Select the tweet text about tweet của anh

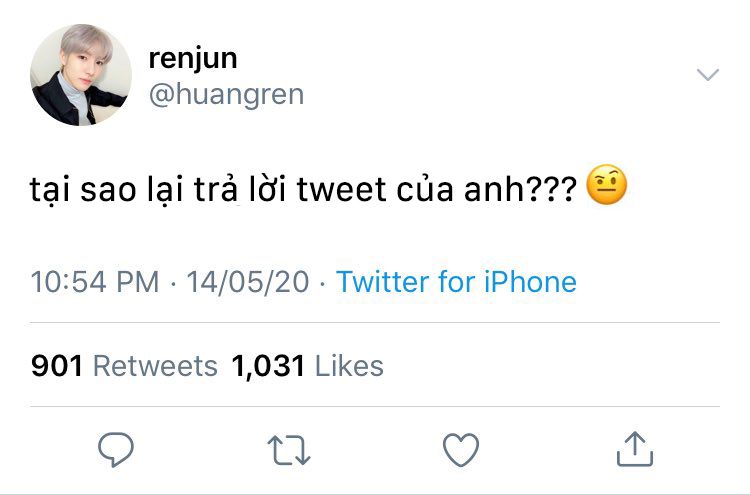[x=303, y=189]
